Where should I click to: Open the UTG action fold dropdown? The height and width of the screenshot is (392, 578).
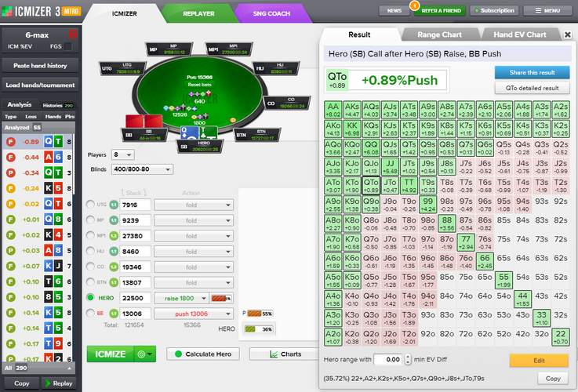click(x=194, y=205)
